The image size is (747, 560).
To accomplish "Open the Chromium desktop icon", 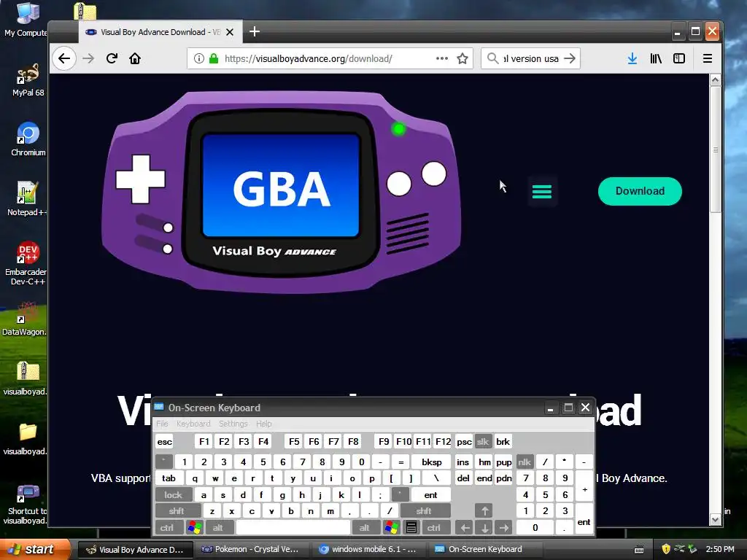I will (28, 139).
